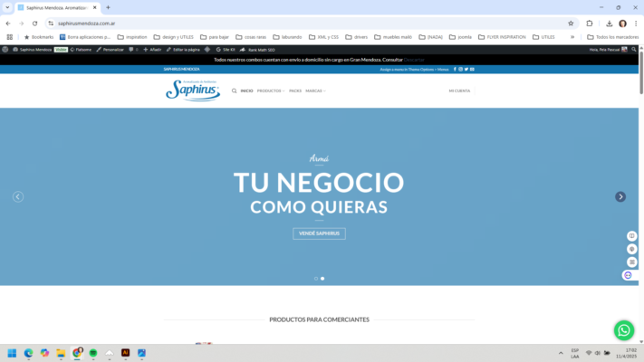Open the tab search dropdown arrow

(7, 7)
